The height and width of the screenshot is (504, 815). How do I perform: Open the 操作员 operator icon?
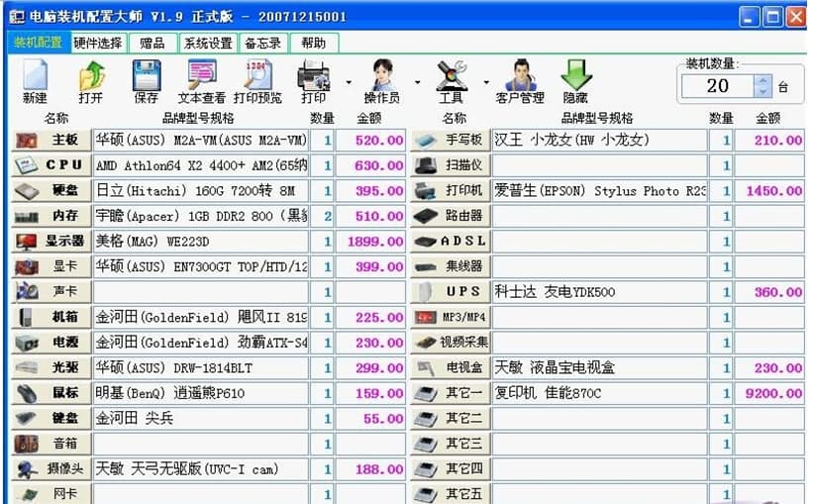coord(382,81)
